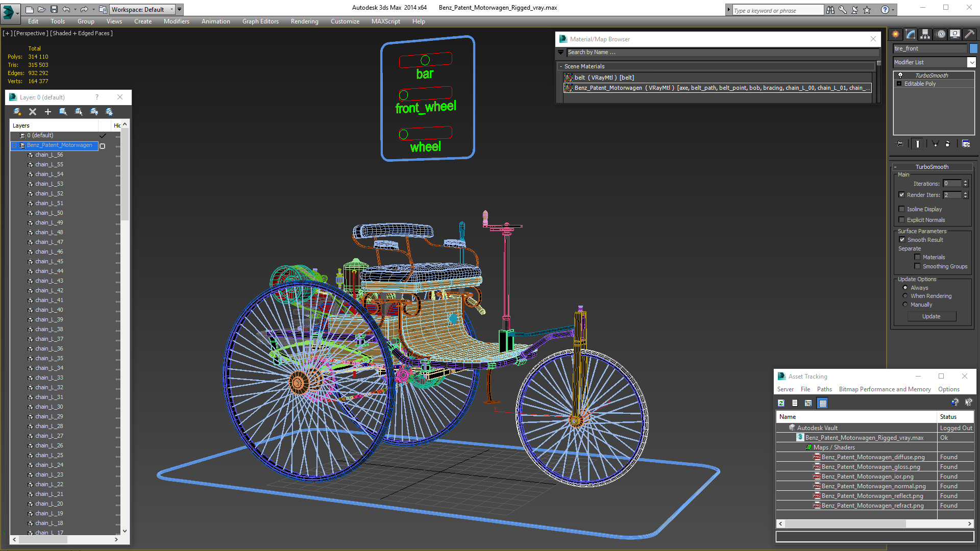
Task: Collapse the Scene Materials group
Action: point(561,66)
